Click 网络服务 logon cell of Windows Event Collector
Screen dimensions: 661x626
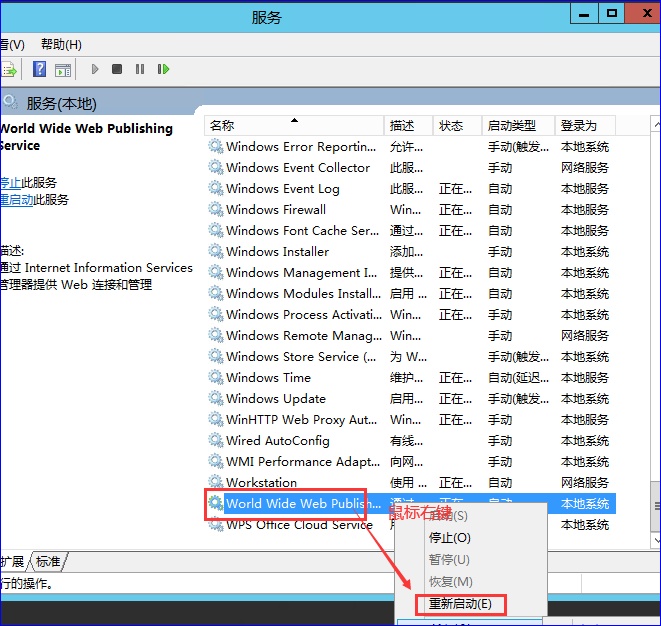[585, 167]
